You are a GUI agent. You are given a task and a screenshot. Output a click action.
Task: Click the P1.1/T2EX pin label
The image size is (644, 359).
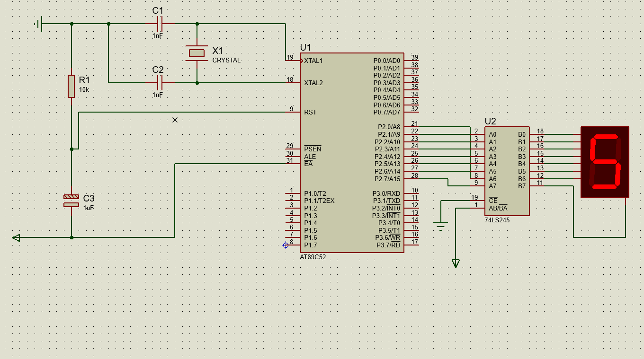[319, 201]
